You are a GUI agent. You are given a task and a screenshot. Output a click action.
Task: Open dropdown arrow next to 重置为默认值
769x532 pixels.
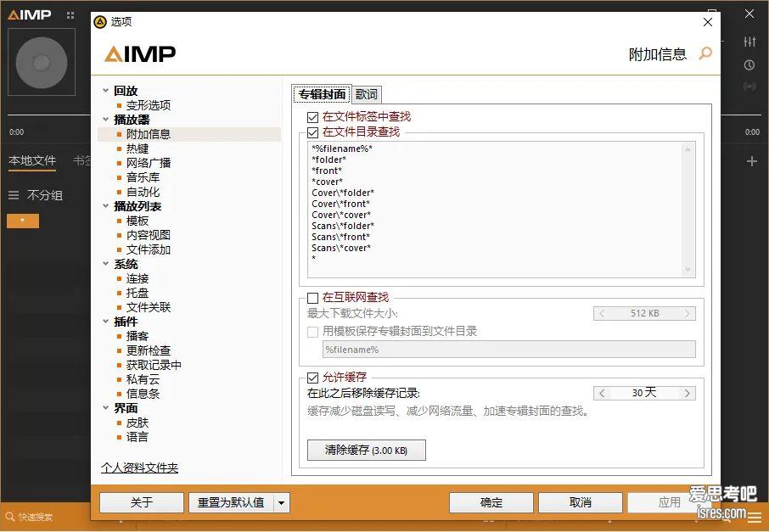(x=282, y=503)
